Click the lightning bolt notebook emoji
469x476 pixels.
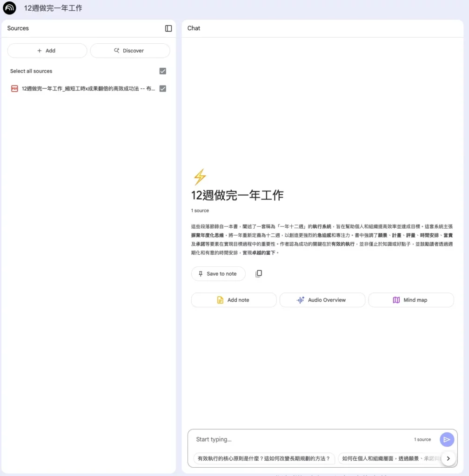[200, 177]
